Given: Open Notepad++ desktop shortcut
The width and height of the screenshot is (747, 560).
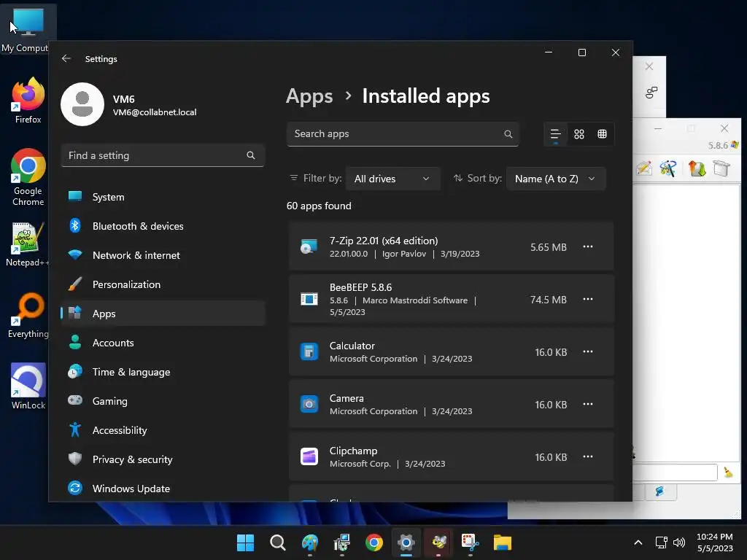Looking at the screenshot, I should 27,244.
